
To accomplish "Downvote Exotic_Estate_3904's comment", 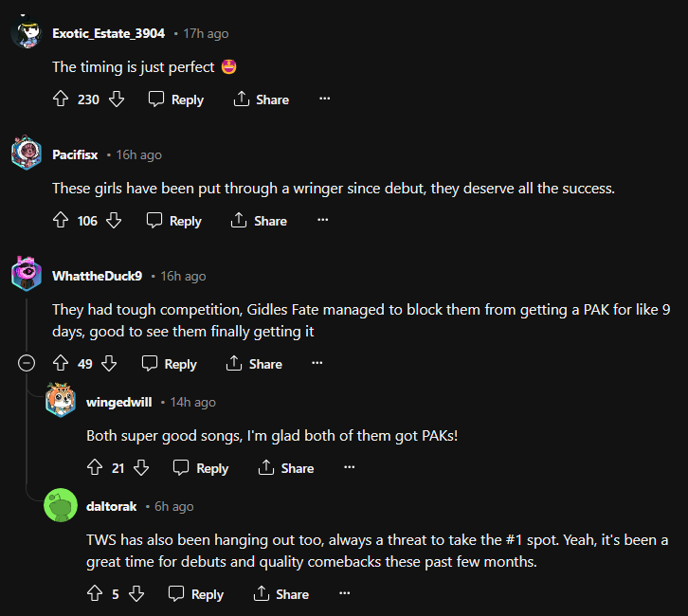I will coord(117,100).
